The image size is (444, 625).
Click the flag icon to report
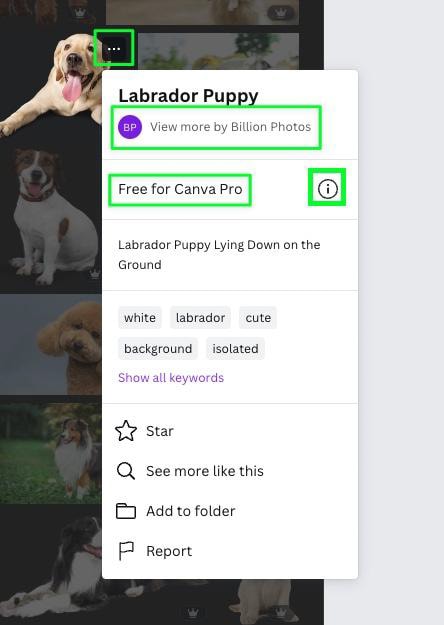click(x=126, y=551)
